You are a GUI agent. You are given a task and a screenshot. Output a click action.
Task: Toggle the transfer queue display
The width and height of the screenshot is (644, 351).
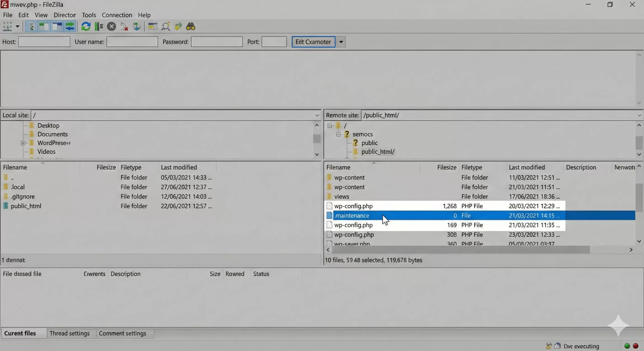[x=70, y=26]
